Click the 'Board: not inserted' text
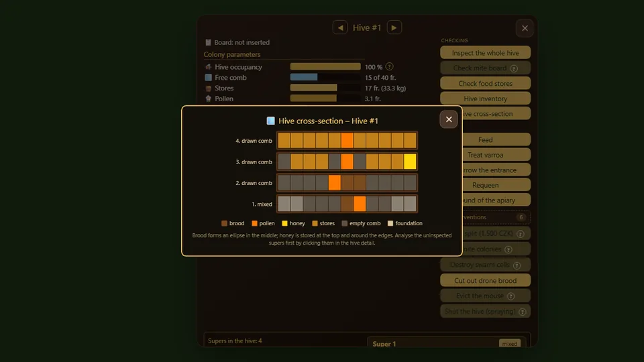644x362 pixels. 242,42
